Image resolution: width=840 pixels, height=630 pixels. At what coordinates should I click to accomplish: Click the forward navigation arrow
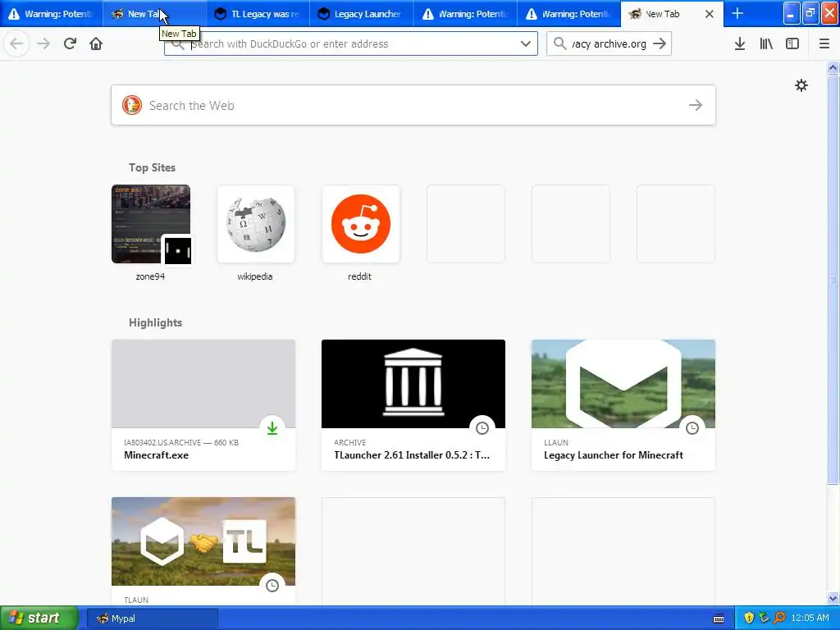point(43,44)
